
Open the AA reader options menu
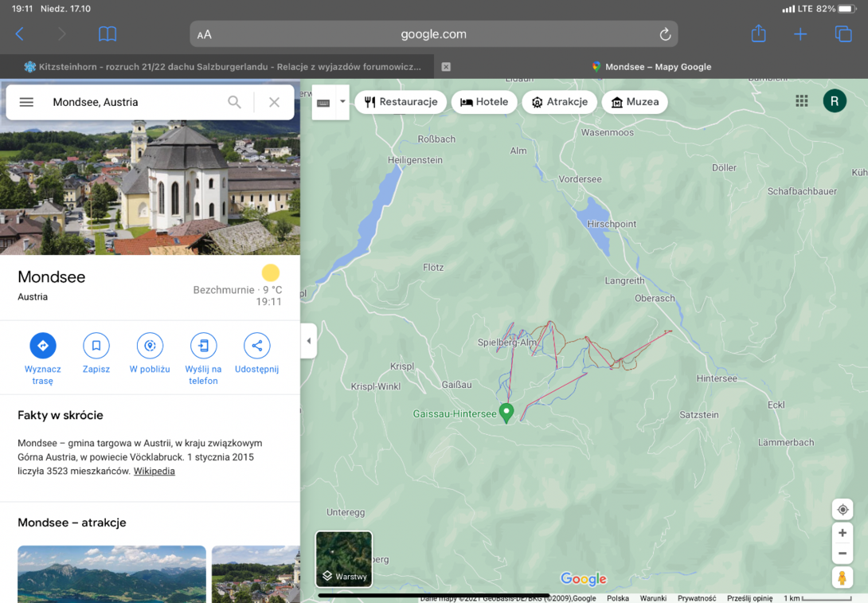point(205,34)
